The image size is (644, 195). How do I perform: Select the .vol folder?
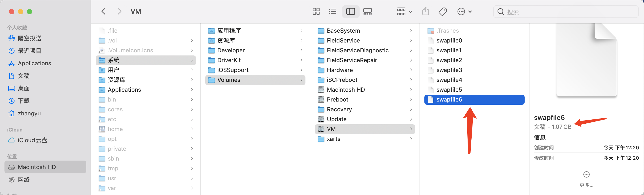tap(146, 40)
